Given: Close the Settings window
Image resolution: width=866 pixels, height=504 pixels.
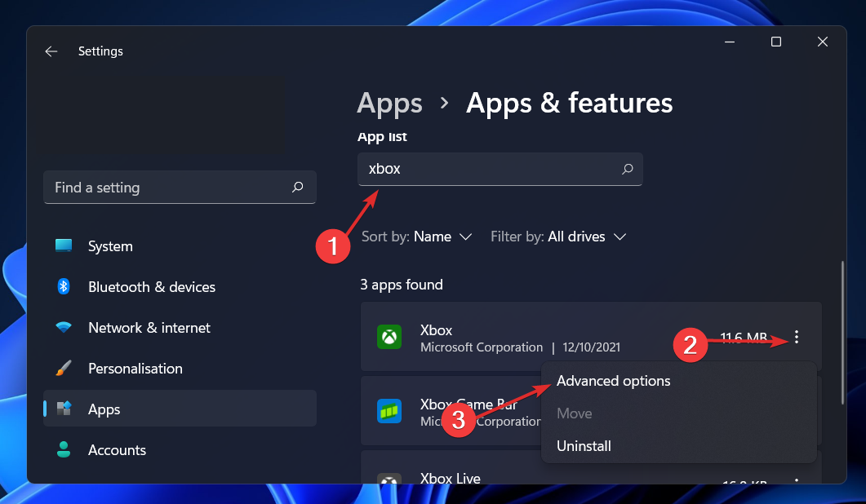Looking at the screenshot, I should [x=823, y=42].
